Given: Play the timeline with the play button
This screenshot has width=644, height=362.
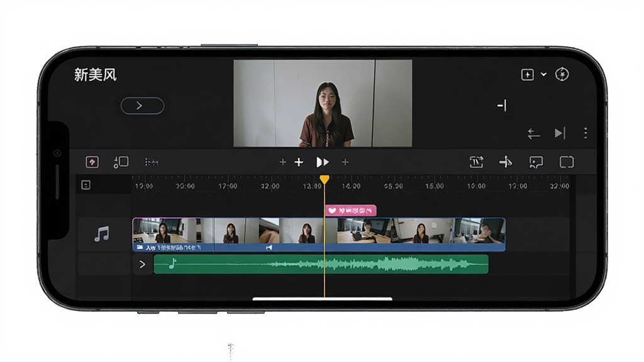Looking at the screenshot, I should [323, 163].
